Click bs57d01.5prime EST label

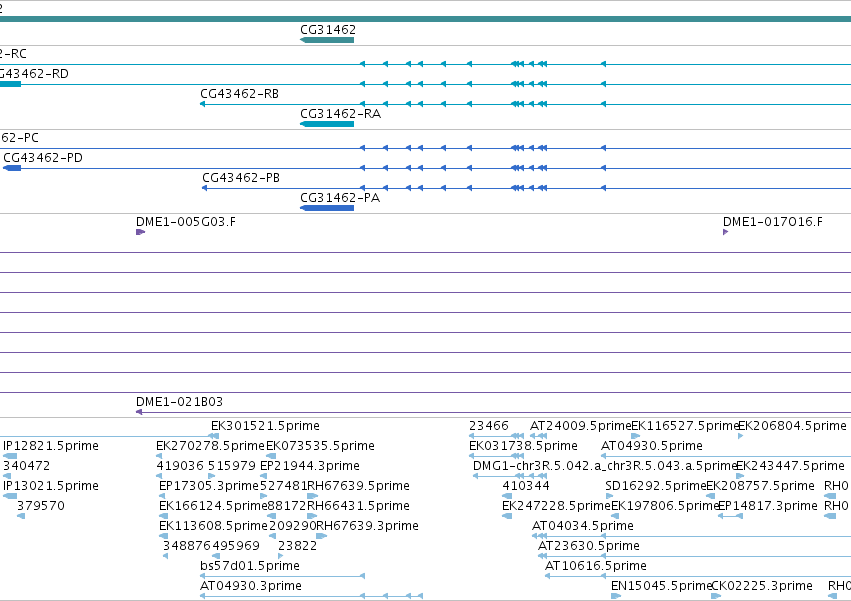coord(250,566)
